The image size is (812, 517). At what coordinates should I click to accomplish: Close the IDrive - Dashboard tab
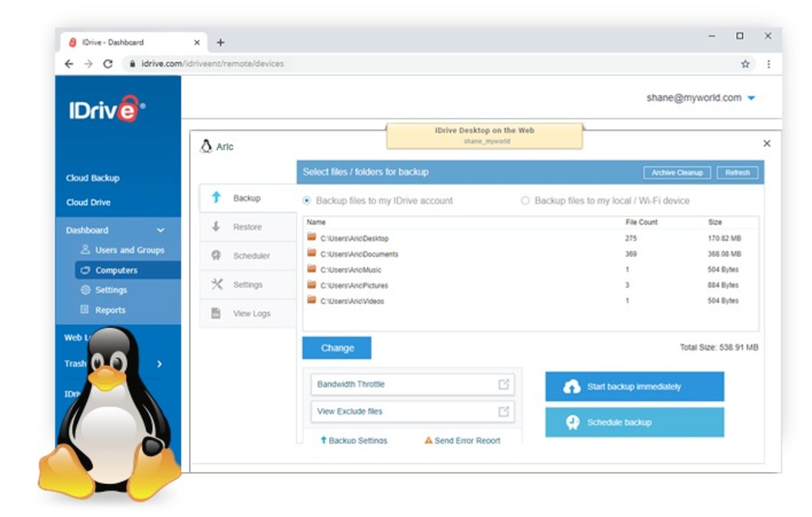tap(197, 42)
